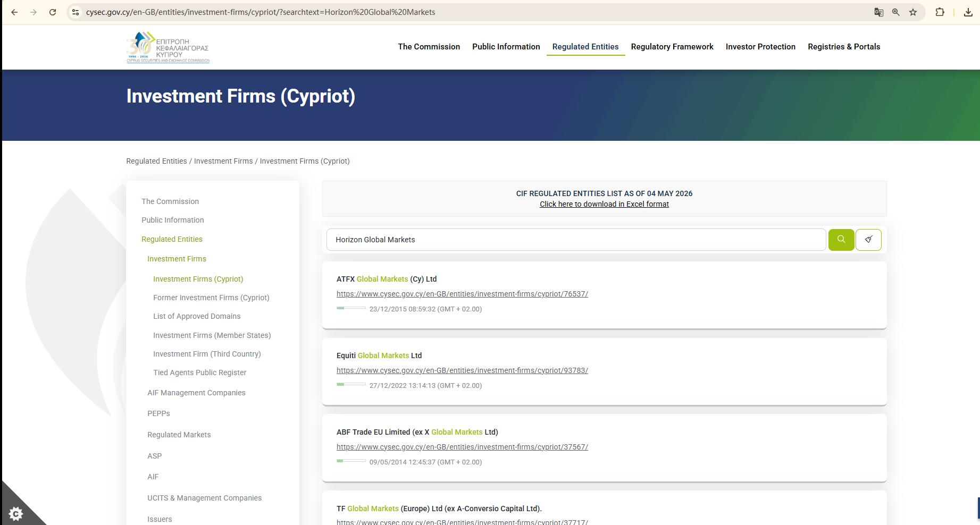Click the Horizon Global Markets search field
Viewport: 980px width, 525px height.
tap(576, 240)
